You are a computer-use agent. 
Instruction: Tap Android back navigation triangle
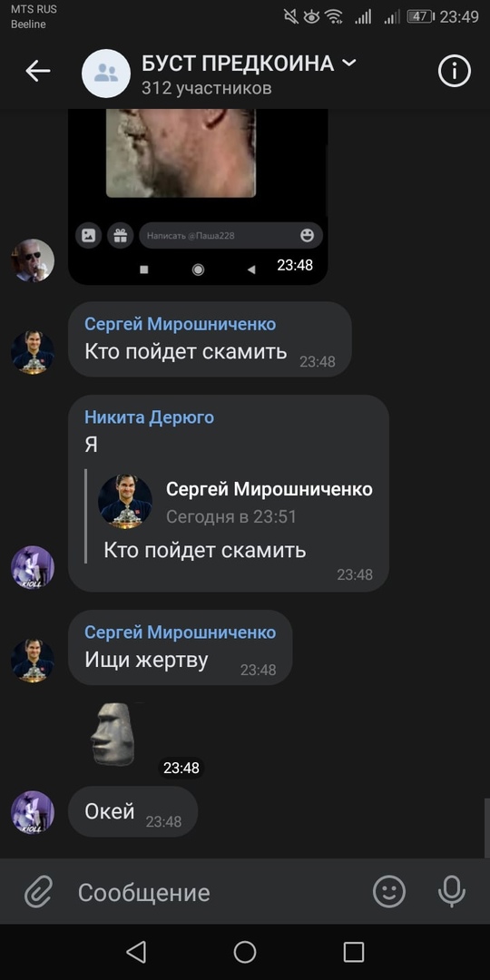[136, 952]
